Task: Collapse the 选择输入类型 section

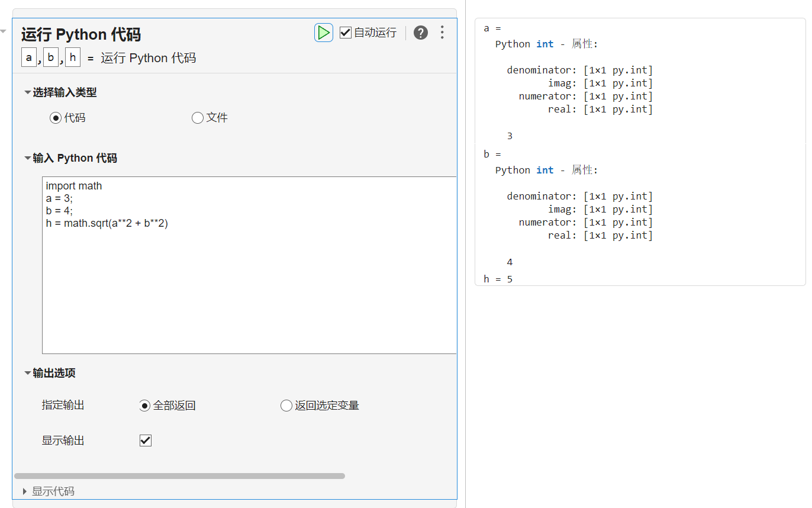Action: click(x=28, y=92)
